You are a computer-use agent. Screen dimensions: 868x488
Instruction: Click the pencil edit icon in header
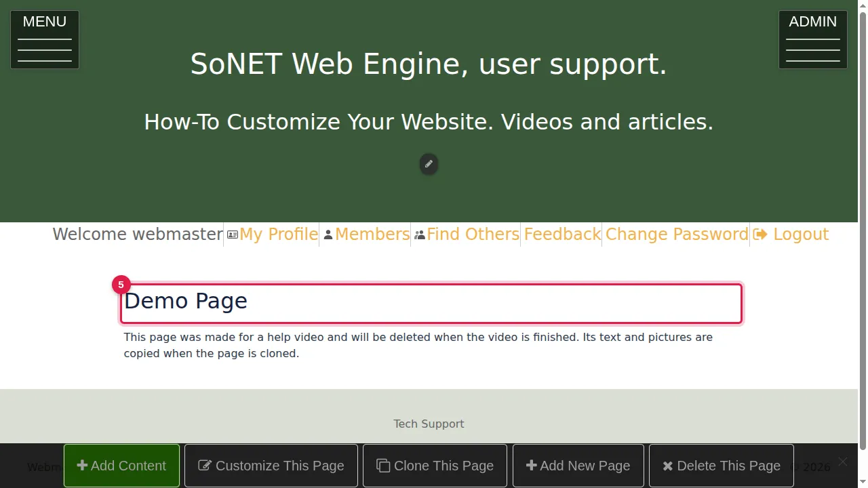pyautogui.click(x=429, y=164)
